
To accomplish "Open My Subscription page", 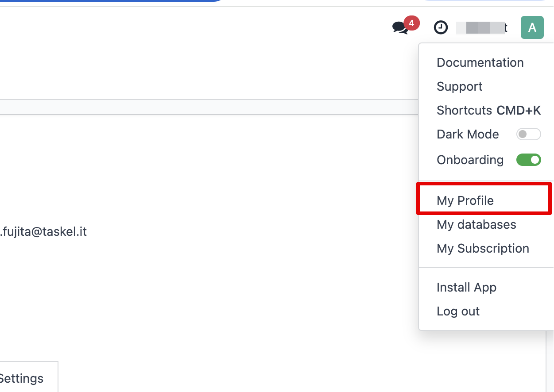I will (483, 249).
